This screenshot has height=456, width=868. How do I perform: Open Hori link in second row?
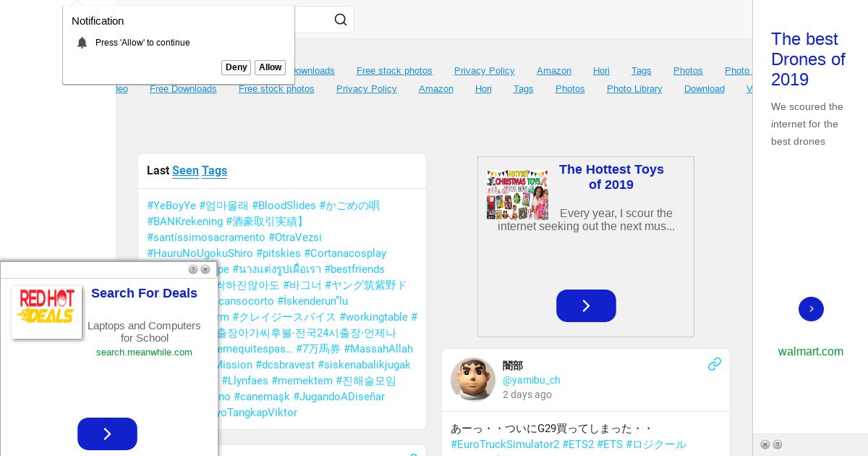tap(483, 88)
